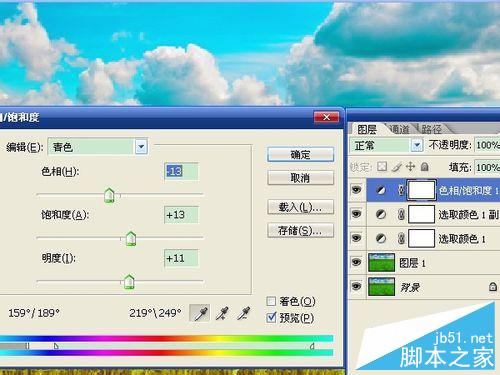Image resolution: width=500 pixels, height=375 pixels.
Task: Click the 填充 fill percentage field
Action: pos(487,167)
